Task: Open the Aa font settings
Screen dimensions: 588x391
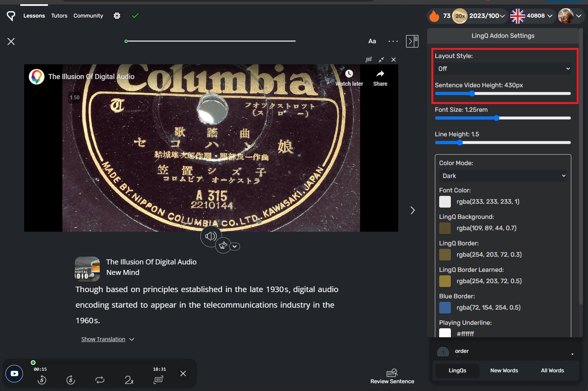Action: pyautogui.click(x=372, y=41)
